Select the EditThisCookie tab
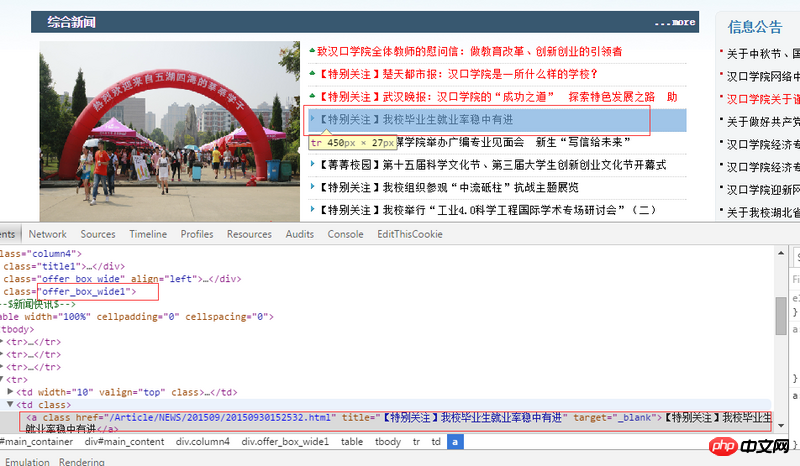800x466 pixels. (x=409, y=234)
